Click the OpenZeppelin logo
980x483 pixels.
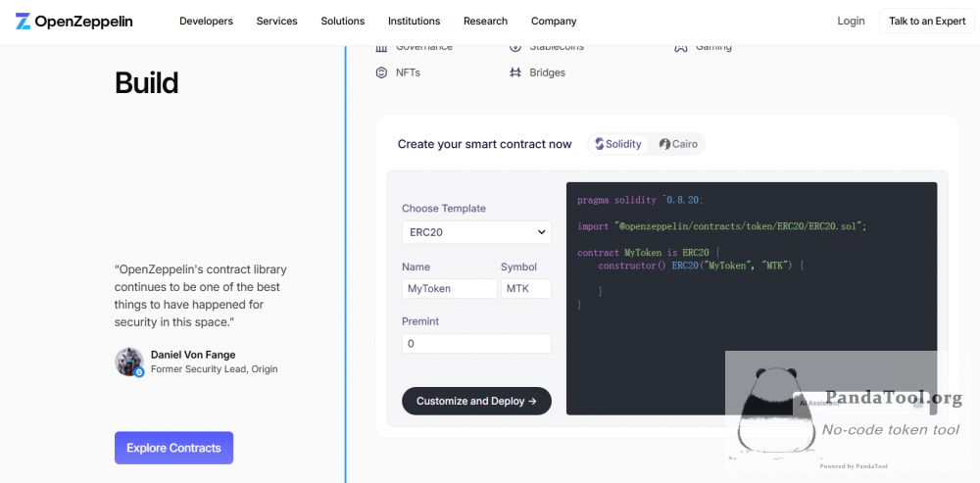[x=73, y=22]
